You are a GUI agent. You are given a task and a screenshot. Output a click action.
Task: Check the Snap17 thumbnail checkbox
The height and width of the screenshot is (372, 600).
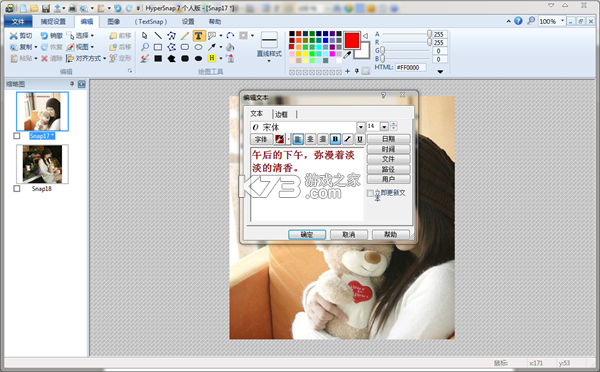[16, 136]
